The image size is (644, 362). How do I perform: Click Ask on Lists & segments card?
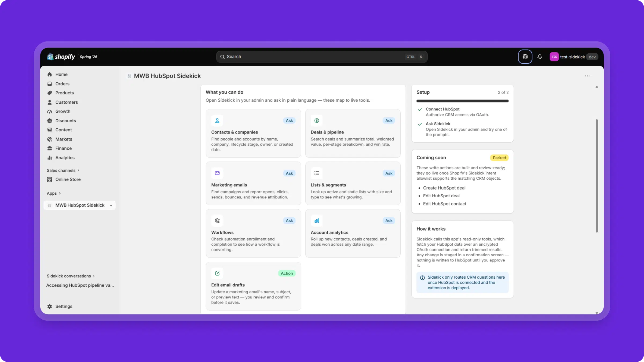(389, 173)
